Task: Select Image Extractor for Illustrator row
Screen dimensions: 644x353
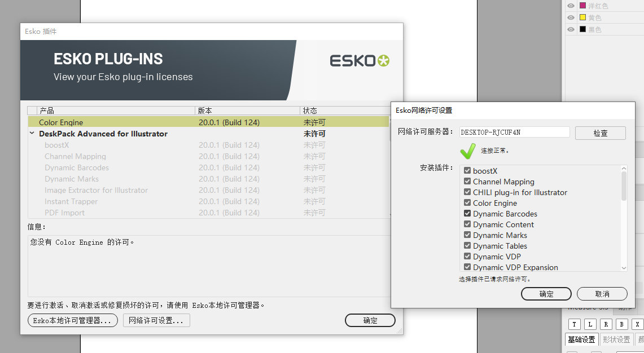Action: coord(208,190)
